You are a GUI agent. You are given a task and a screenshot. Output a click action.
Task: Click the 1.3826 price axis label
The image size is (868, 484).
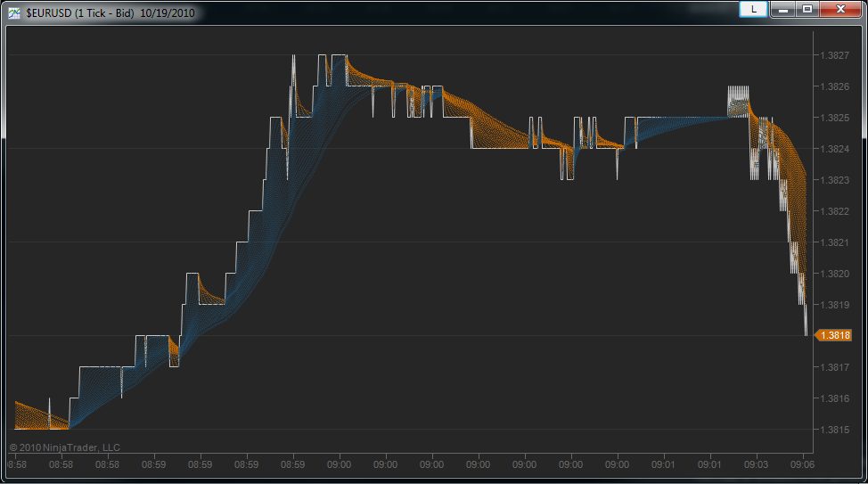point(834,86)
